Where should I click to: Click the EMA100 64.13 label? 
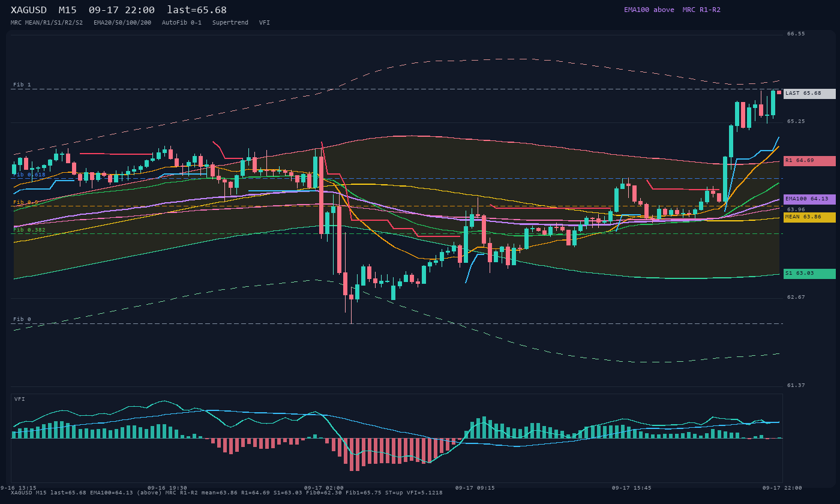point(809,199)
